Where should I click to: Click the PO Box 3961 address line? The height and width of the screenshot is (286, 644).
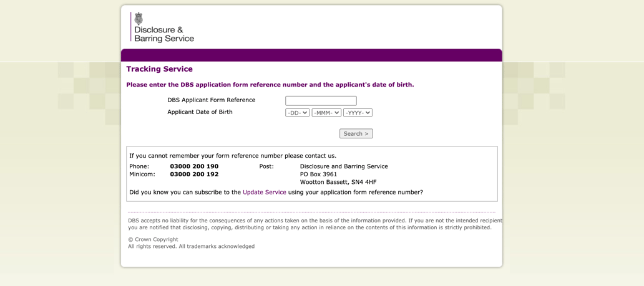click(x=319, y=174)
